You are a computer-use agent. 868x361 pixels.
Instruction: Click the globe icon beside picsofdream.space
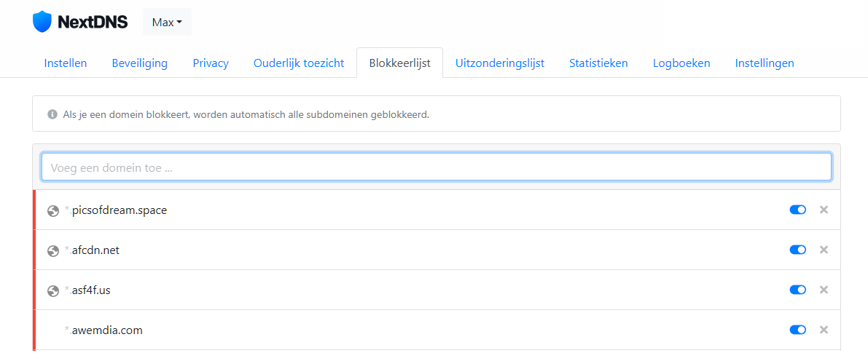(x=52, y=211)
